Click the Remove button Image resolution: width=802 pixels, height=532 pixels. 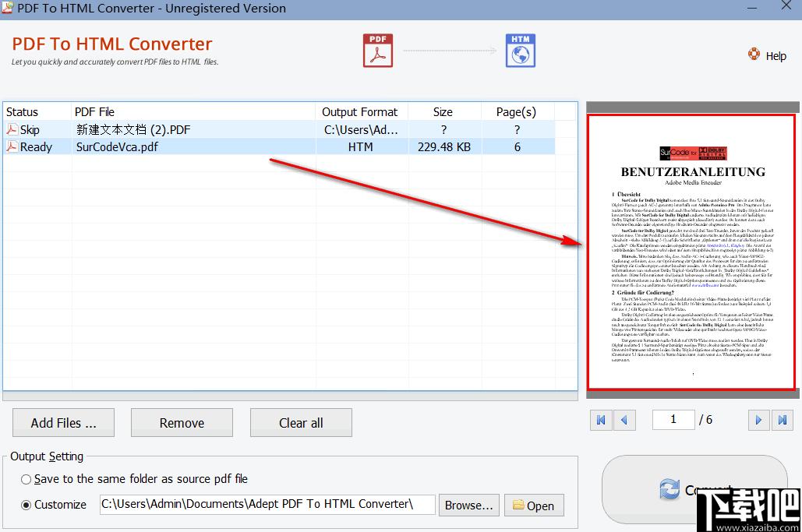[182, 423]
